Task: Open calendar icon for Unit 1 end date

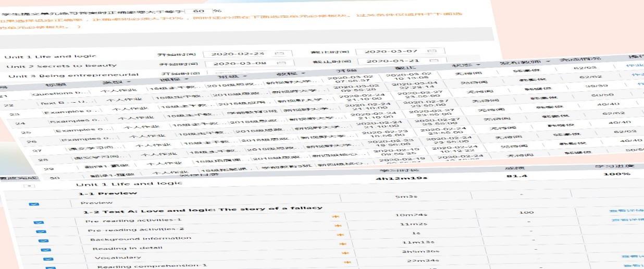Action: 431,51
